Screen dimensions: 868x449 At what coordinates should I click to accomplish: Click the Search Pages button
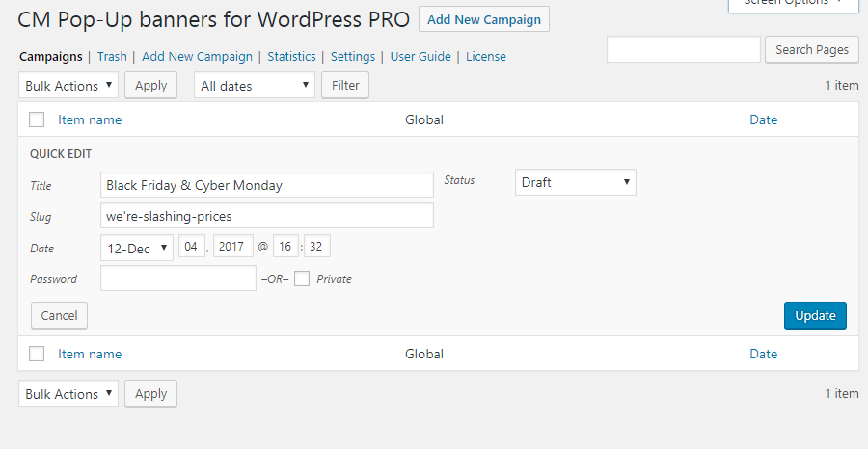811,50
